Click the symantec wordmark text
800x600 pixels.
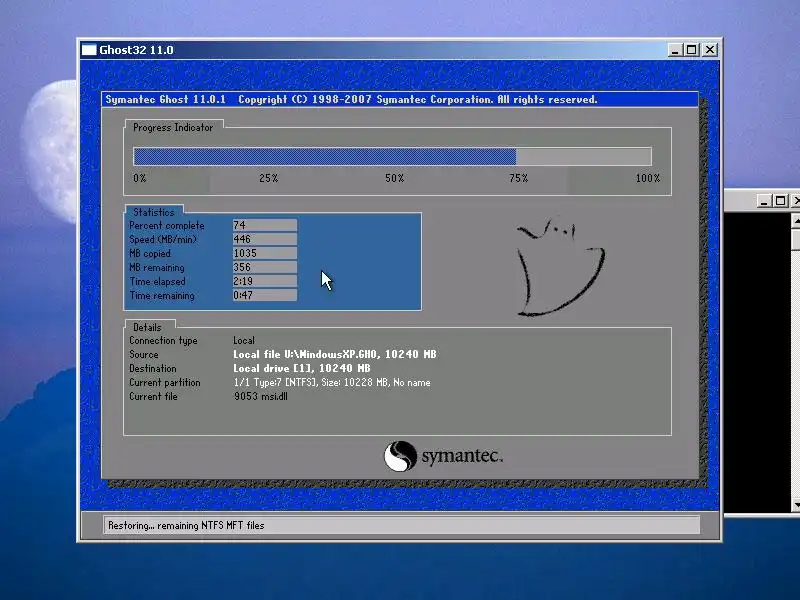pos(462,456)
